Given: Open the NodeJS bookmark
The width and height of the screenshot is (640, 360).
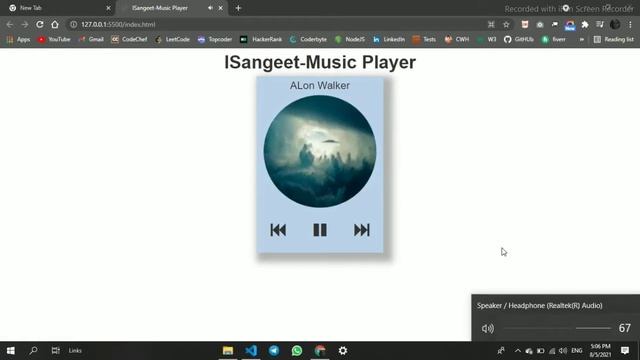Looking at the screenshot, I should tap(350, 39).
